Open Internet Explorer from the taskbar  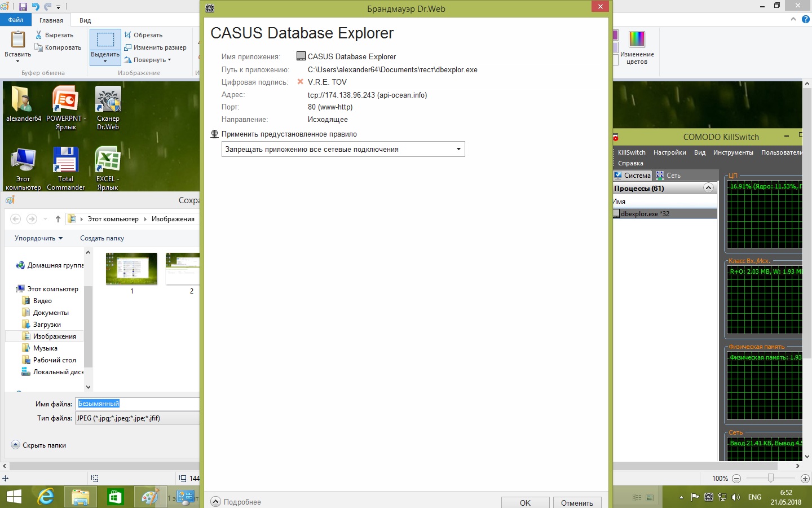tap(46, 497)
